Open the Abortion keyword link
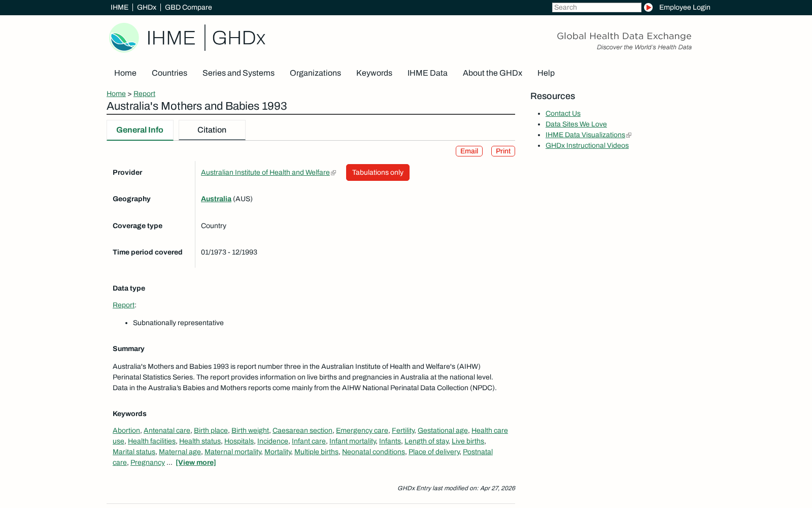This screenshot has width=812, height=508. pos(126,430)
